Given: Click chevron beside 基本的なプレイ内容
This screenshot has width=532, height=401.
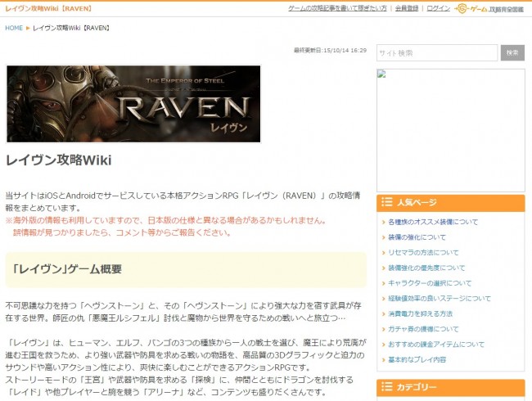Looking at the screenshot, I should click(384, 359).
